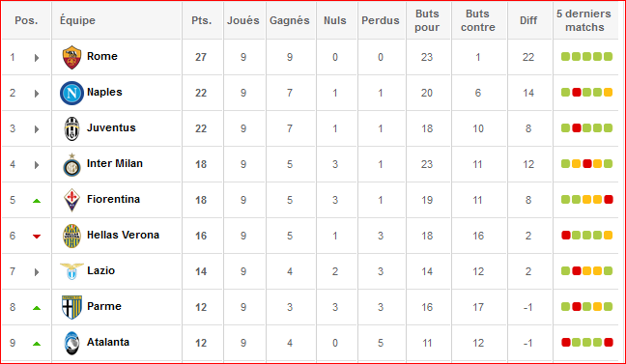Click red down arrow beside Hellas Verona position
This screenshot has width=626, height=364.
37,237
